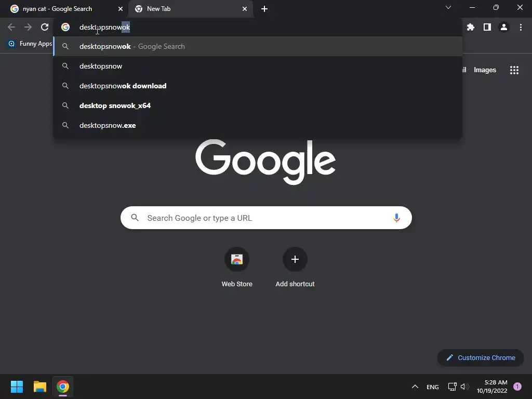Click the address bar text desktopsnowok
Image resolution: width=532 pixels, height=399 pixels.
104,27
